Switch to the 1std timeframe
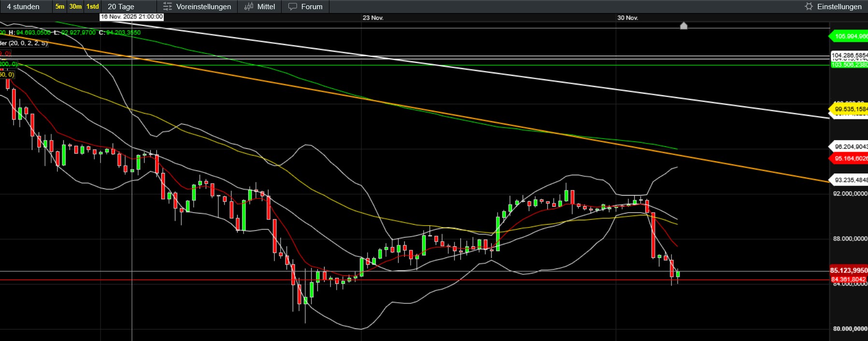This screenshot has height=341, width=868. pyautogui.click(x=92, y=7)
